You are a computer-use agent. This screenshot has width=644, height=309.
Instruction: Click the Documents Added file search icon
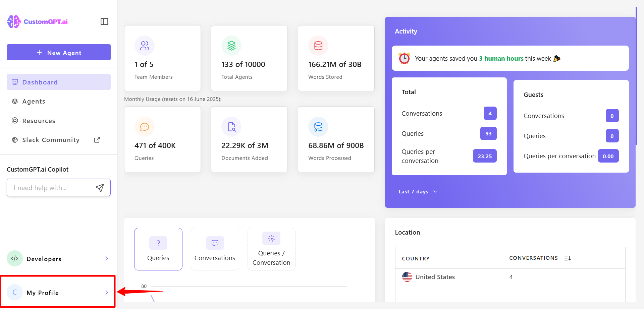[231, 127]
